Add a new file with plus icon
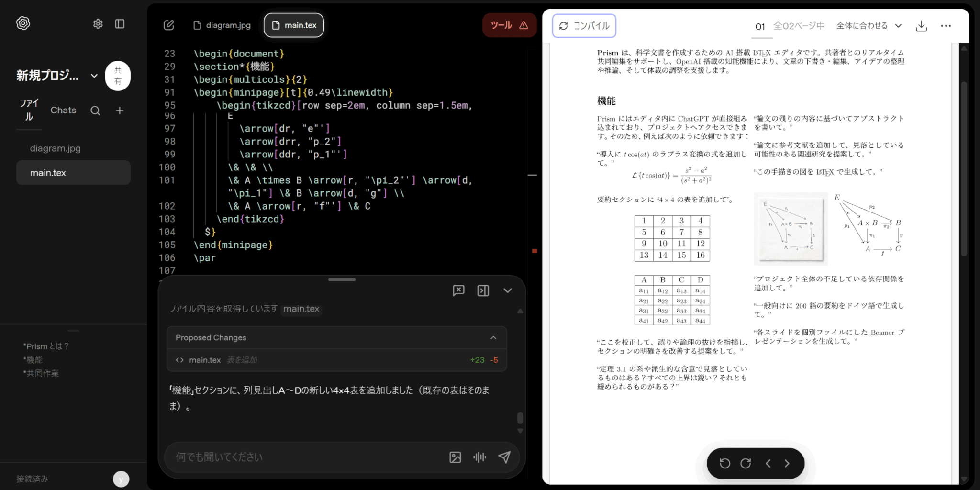This screenshot has width=980, height=490. tap(120, 111)
